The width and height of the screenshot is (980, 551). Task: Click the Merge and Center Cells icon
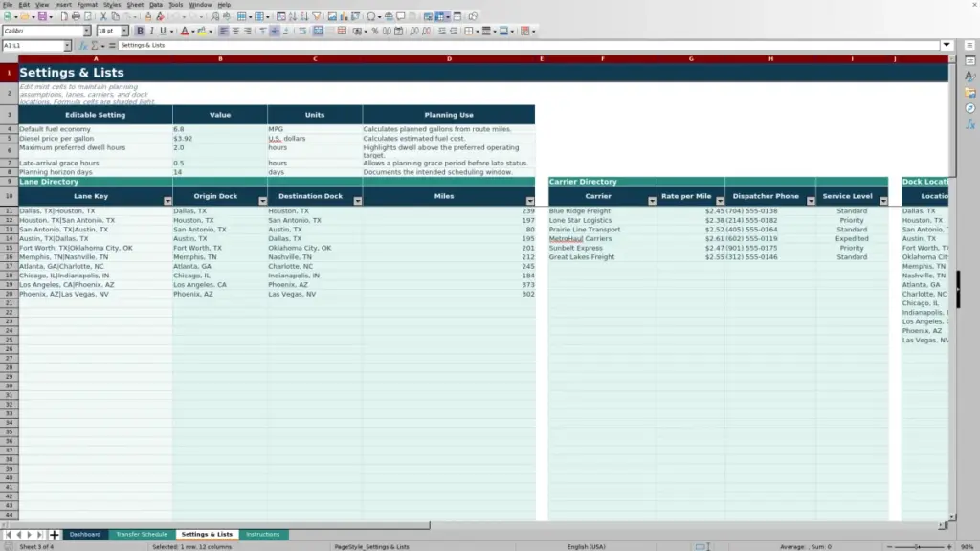[x=318, y=32]
